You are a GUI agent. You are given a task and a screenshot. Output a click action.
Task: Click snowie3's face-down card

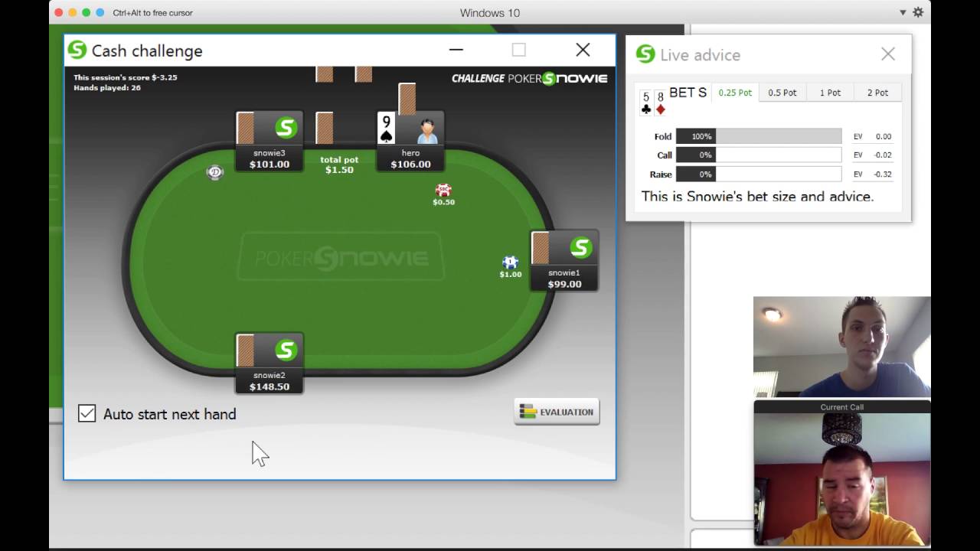point(245,129)
